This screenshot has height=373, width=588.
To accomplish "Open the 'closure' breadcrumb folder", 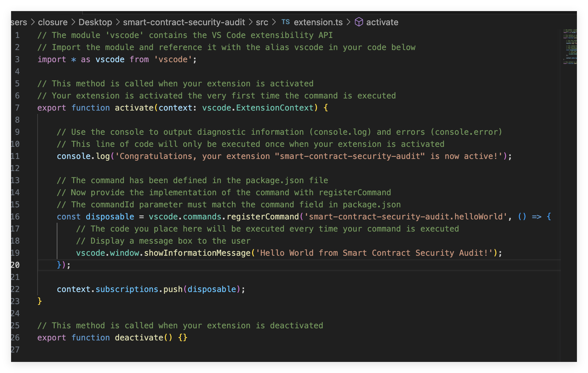I will click(53, 22).
